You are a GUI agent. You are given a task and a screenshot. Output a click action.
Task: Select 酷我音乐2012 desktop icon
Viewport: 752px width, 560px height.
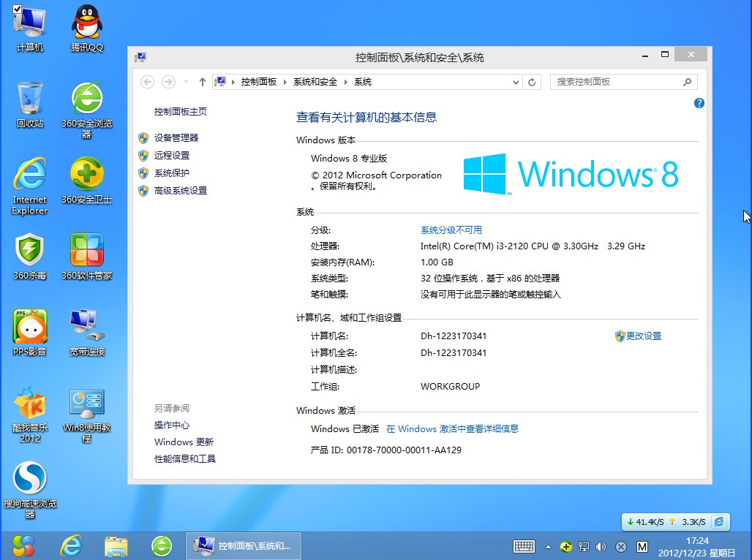[30, 415]
